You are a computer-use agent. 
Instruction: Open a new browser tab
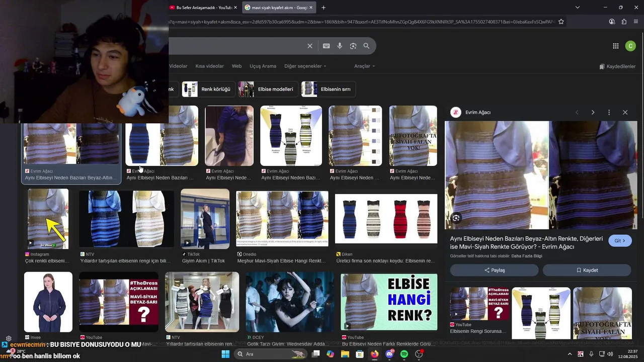point(324,8)
